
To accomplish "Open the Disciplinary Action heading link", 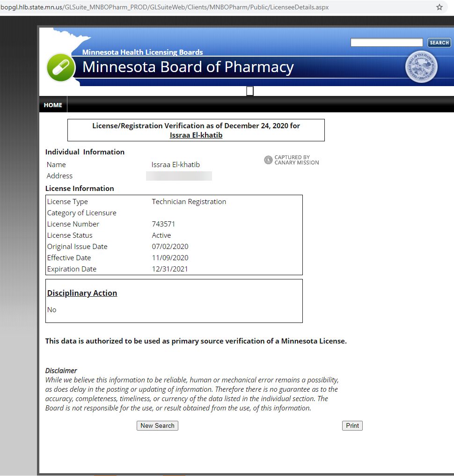I will (82, 293).
